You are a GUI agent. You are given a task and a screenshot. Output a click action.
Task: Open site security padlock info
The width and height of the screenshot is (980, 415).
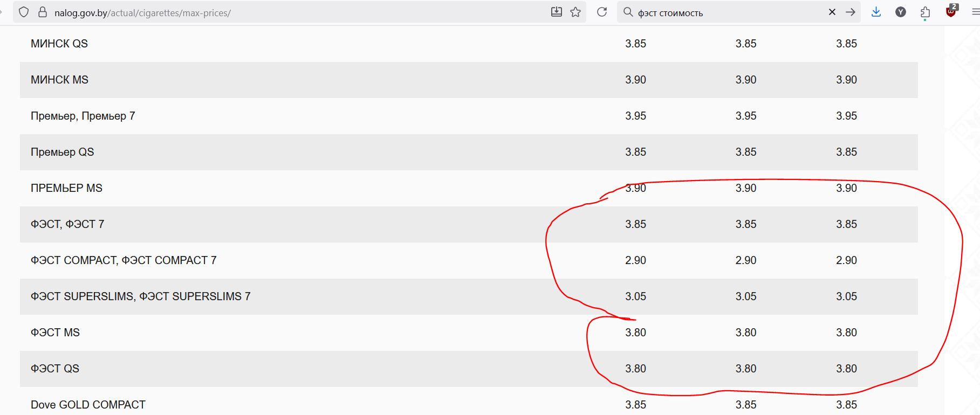click(43, 12)
